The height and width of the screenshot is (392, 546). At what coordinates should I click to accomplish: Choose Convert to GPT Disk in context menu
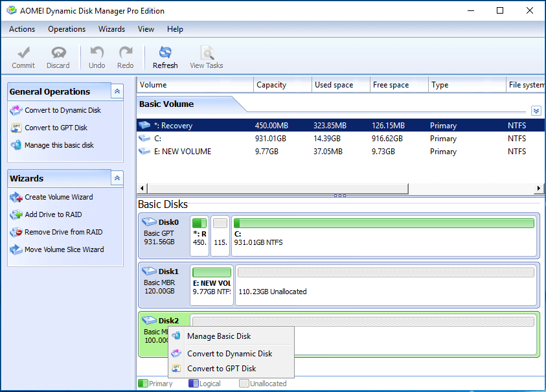click(x=221, y=369)
